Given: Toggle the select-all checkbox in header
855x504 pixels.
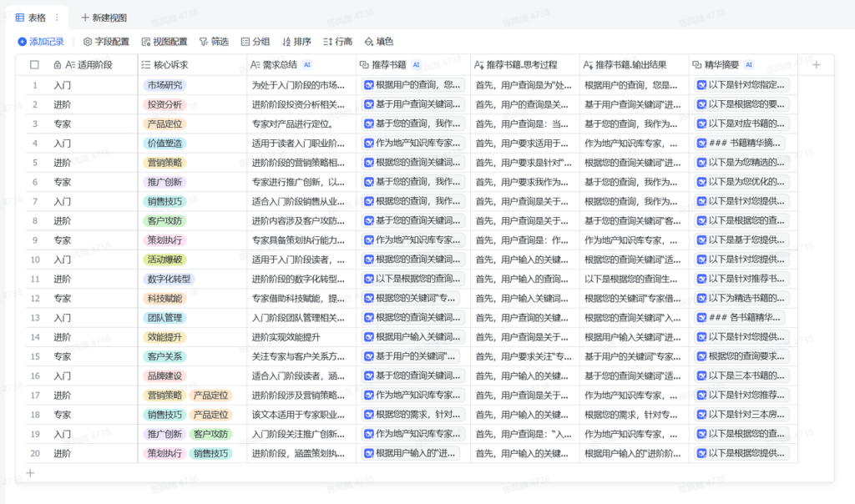Looking at the screenshot, I should pos(34,65).
